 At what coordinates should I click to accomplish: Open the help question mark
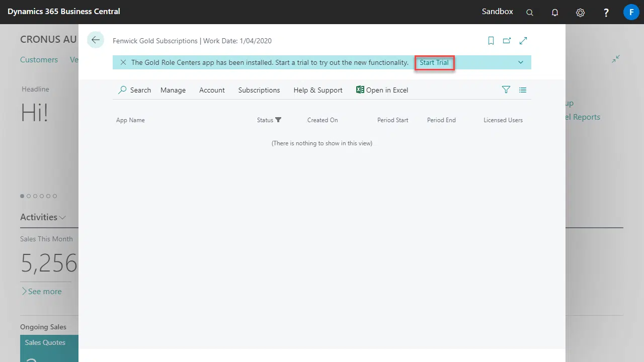606,13
